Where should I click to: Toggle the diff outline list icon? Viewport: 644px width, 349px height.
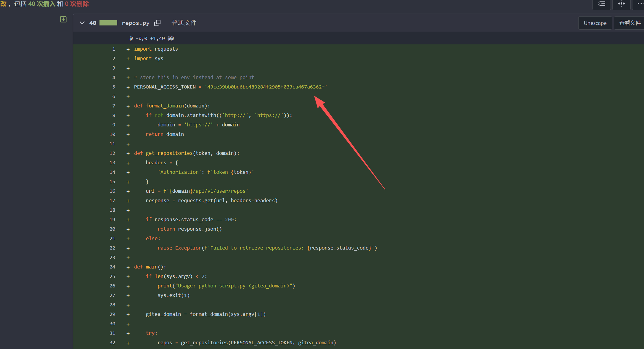601,4
